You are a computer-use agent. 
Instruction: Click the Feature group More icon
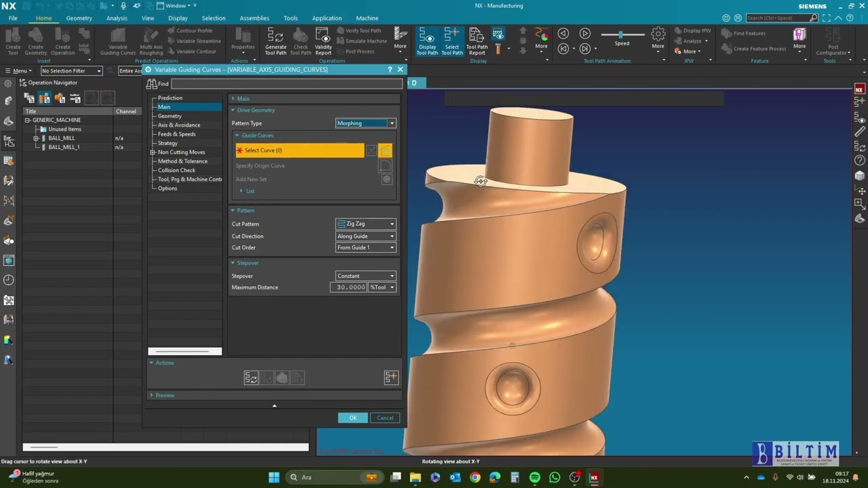click(x=800, y=39)
